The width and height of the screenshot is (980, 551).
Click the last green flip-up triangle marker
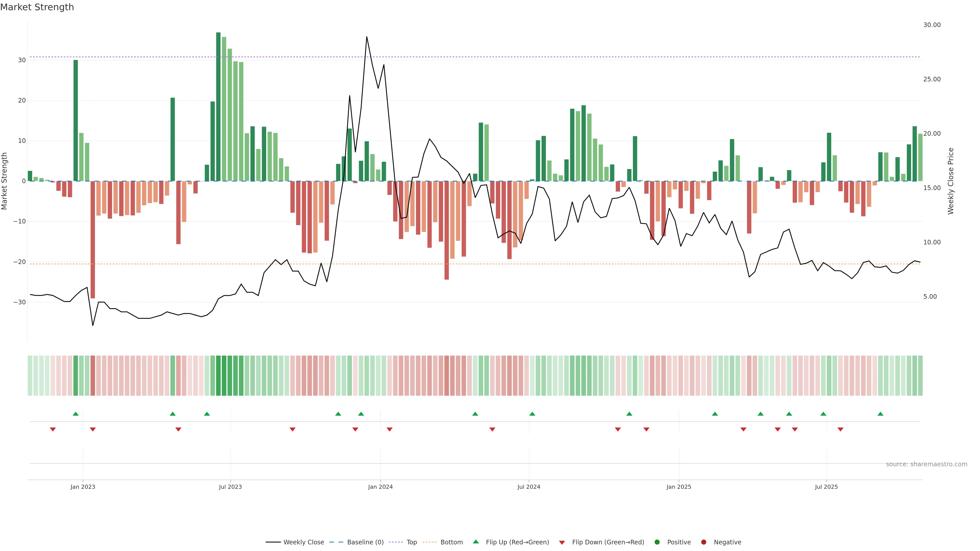(880, 414)
